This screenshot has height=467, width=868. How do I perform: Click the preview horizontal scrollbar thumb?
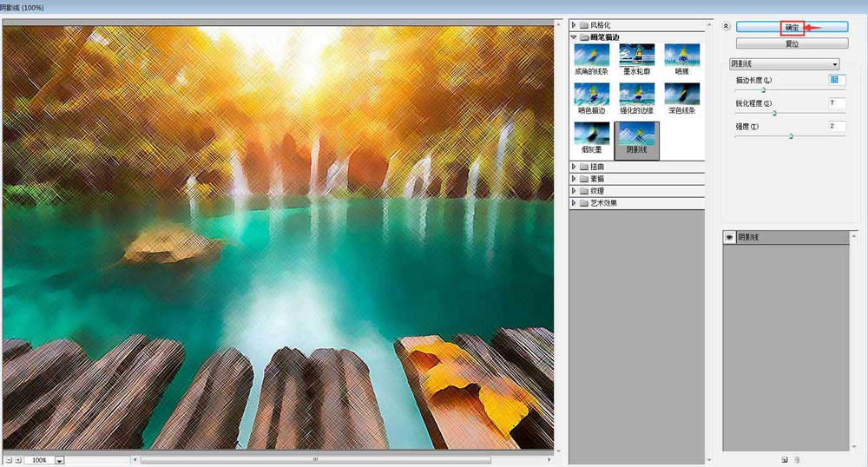(316, 459)
